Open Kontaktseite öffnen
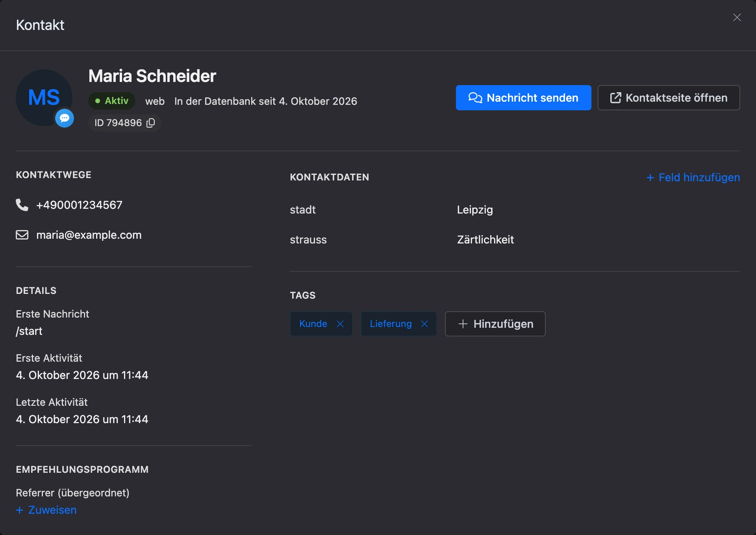 [669, 98]
